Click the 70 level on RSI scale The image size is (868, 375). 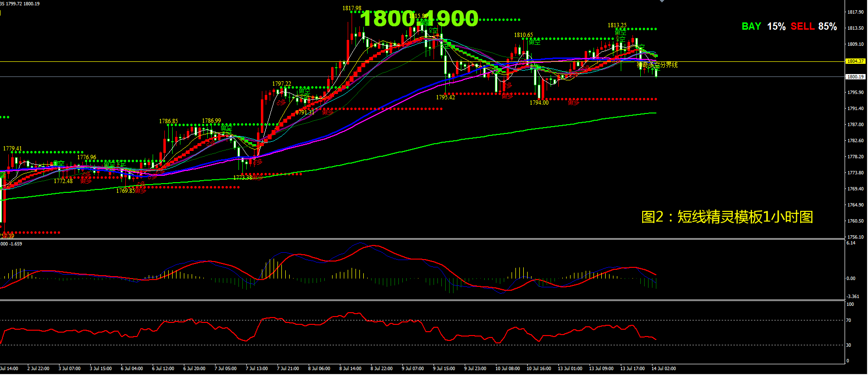(x=849, y=320)
